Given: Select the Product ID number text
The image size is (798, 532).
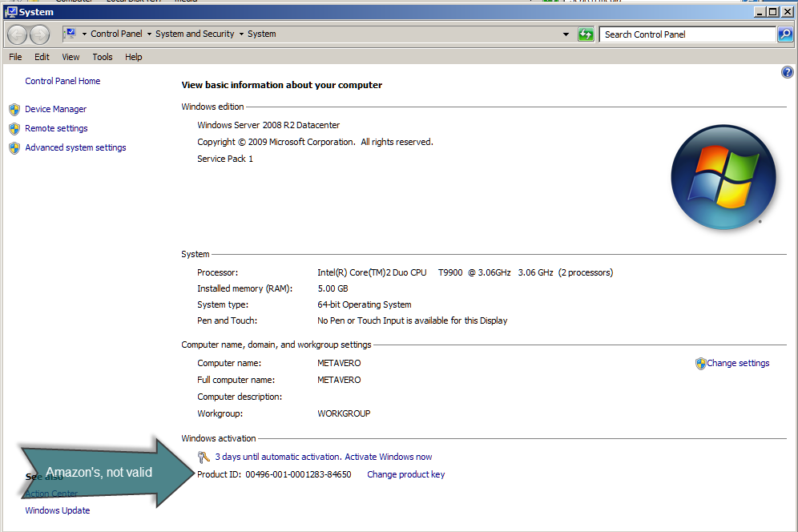Looking at the screenshot, I should [298, 474].
